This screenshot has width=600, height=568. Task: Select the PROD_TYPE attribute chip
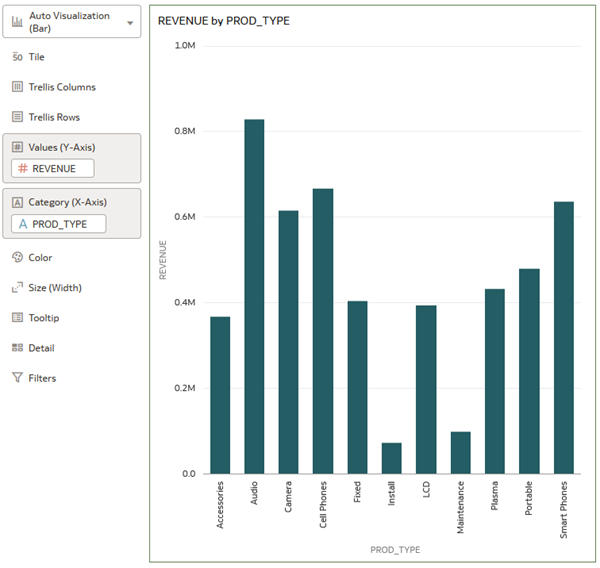[59, 224]
